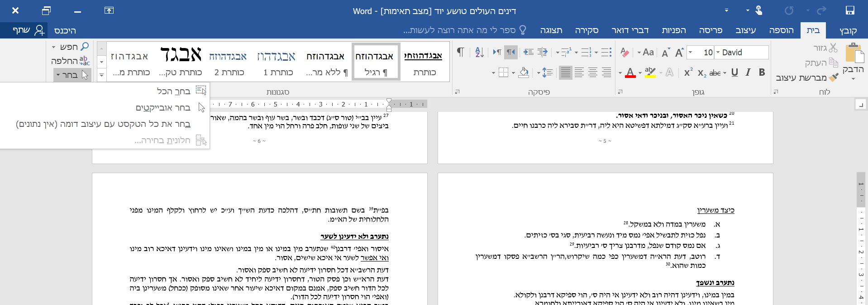Apply yellow text highlight color
This screenshot has width=868, height=305.
tap(650, 73)
